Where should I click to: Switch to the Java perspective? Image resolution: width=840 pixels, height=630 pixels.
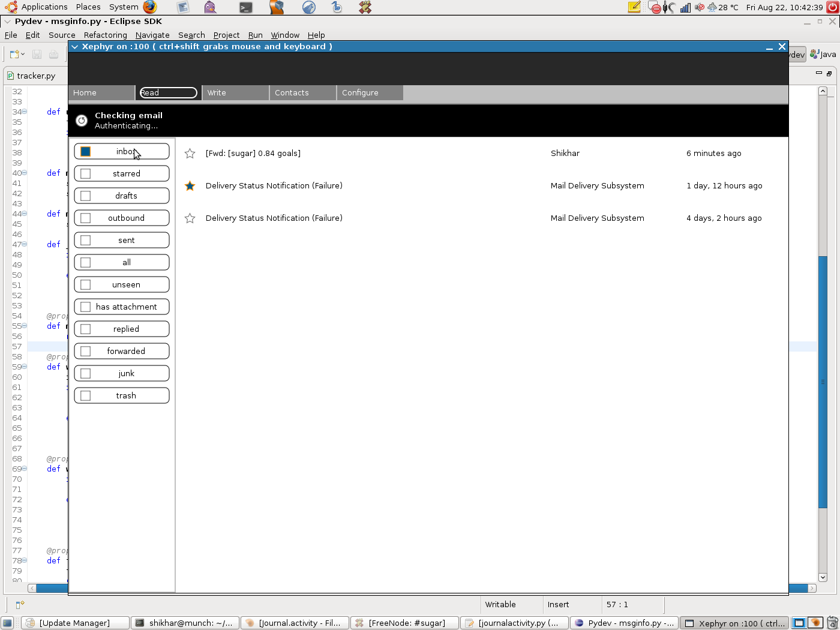point(823,55)
